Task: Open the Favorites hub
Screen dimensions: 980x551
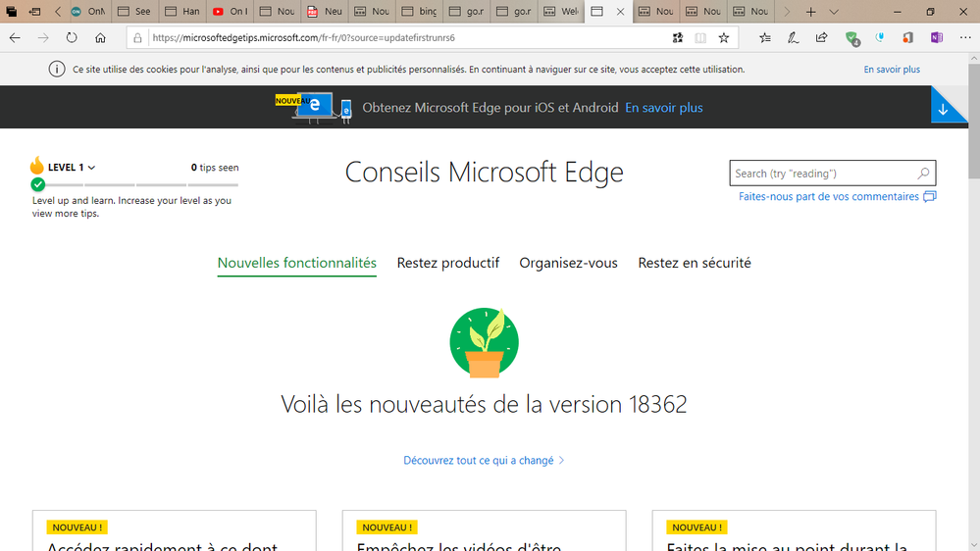Action: tap(765, 37)
